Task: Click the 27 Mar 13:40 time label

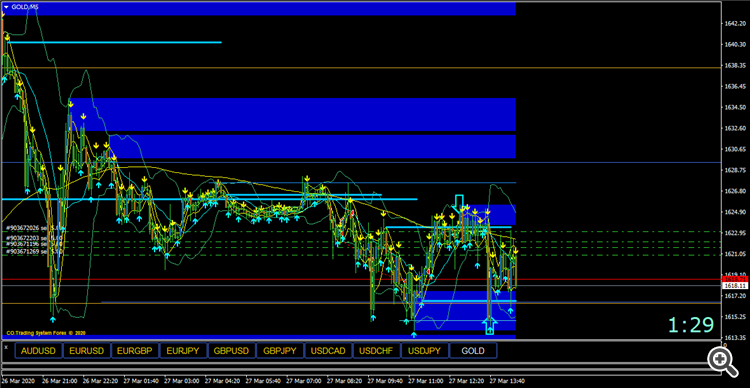Action: pyautogui.click(x=507, y=381)
